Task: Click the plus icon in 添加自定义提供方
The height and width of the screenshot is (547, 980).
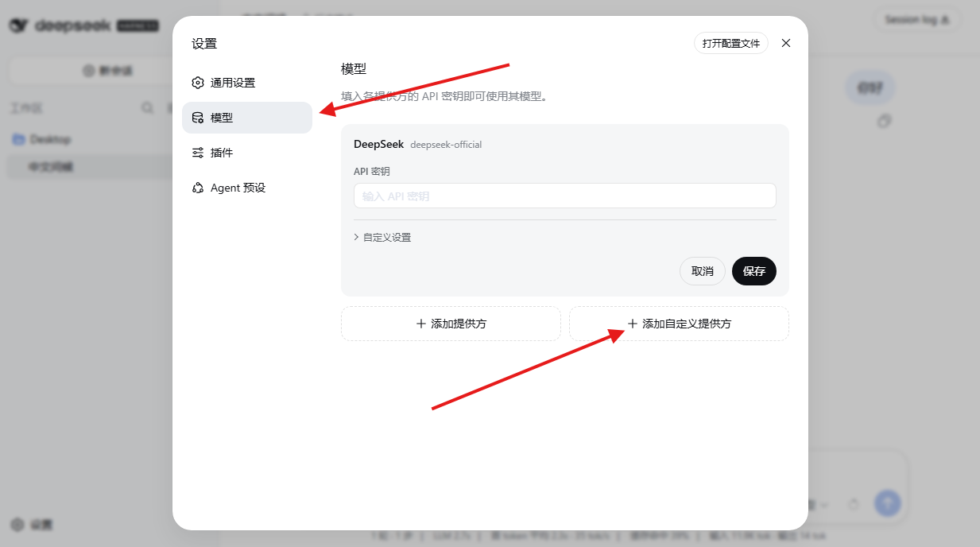Action: [633, 324]
